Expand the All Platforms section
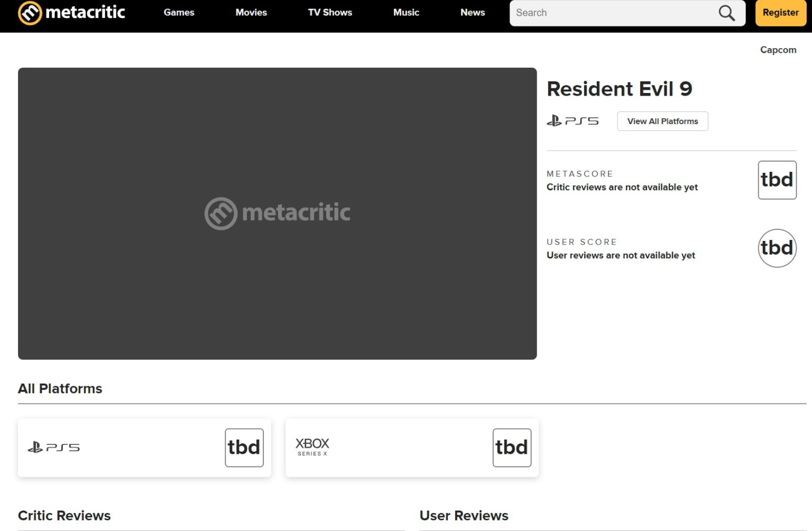 [x=60, y=389]
